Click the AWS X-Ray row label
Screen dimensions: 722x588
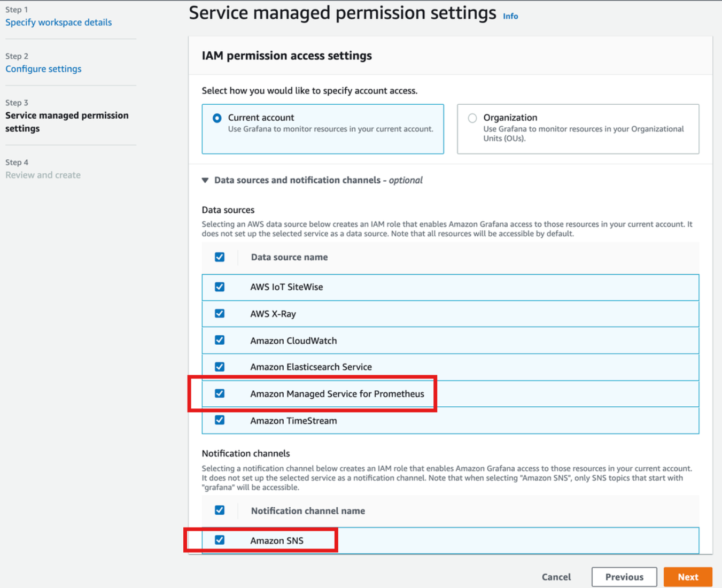[273, 314]
